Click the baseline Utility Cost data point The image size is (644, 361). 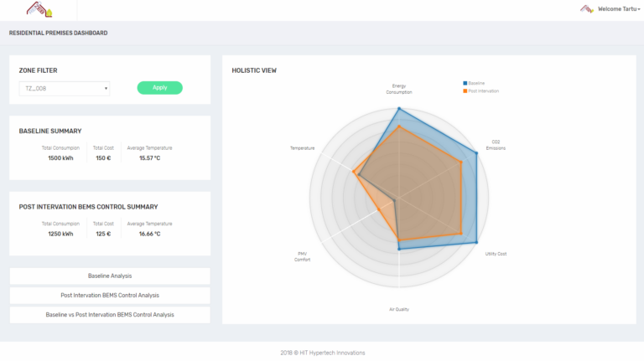pos(476,242)
